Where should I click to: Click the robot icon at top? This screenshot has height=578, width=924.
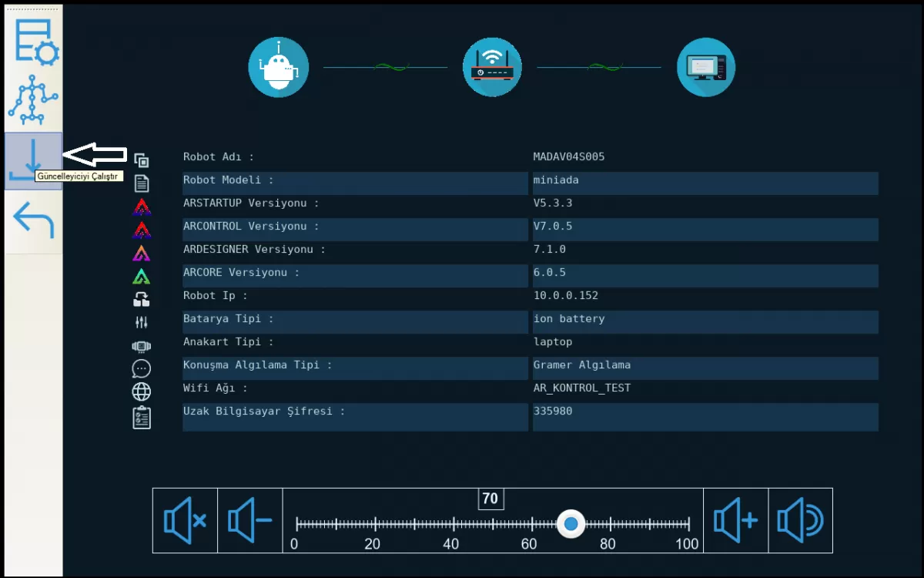[x=278, y=68]
